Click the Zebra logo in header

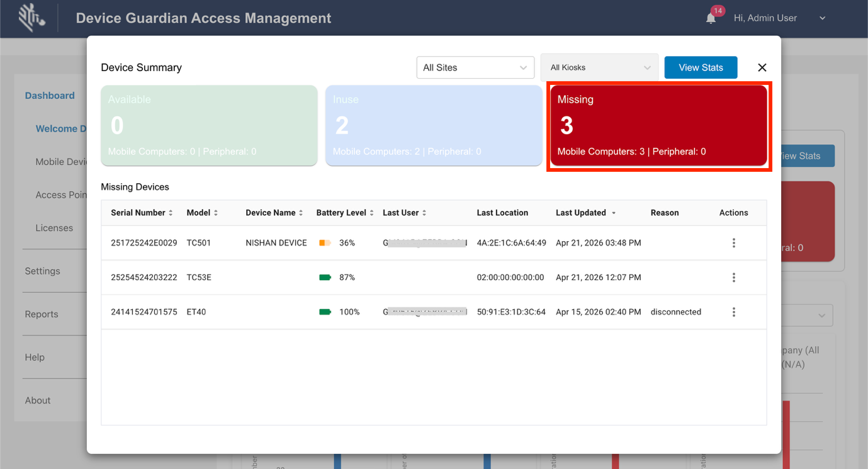point(32,18)
